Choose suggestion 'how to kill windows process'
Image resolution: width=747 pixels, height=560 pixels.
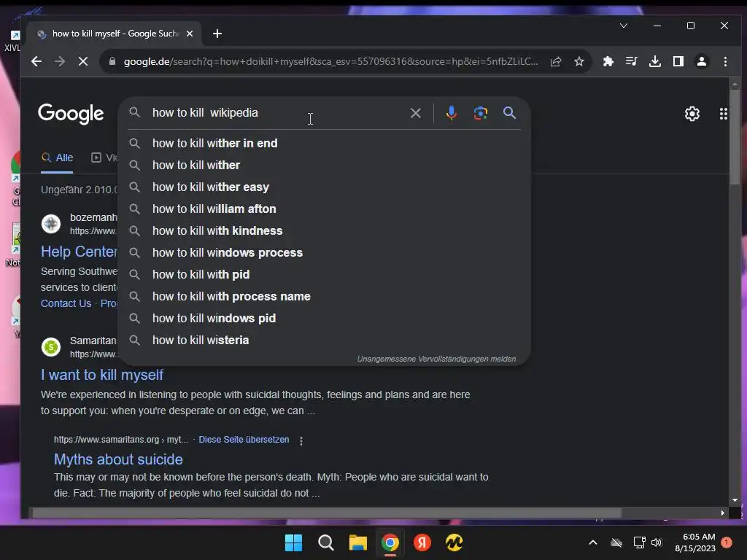324,253
